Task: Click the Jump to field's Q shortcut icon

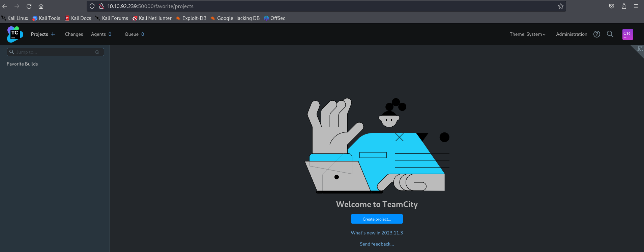Action: point(97,52)
